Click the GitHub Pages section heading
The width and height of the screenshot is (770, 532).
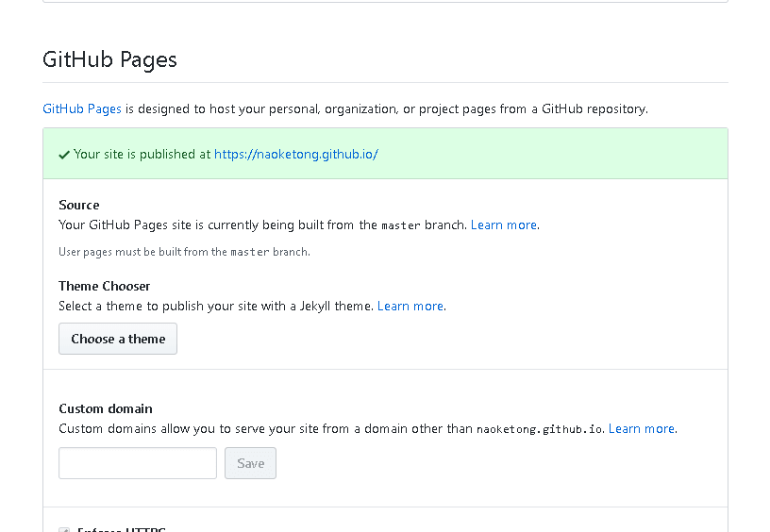pos(109,60)
